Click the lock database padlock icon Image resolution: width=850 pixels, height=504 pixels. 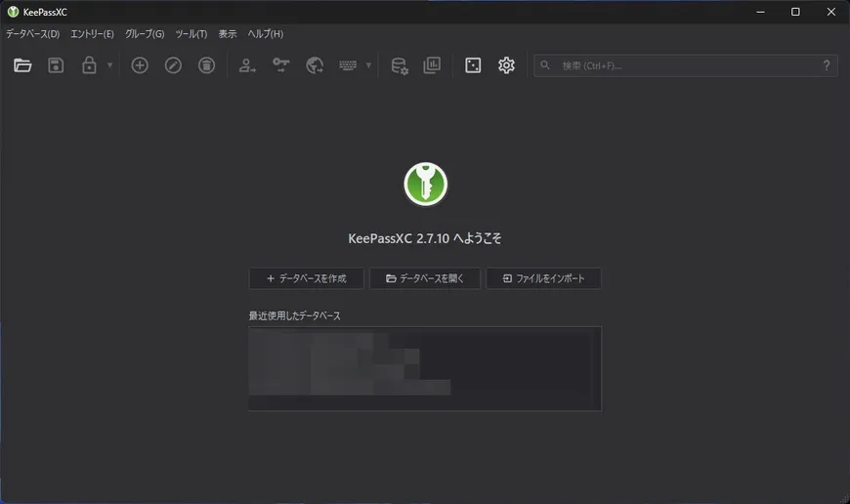point(89,65)
